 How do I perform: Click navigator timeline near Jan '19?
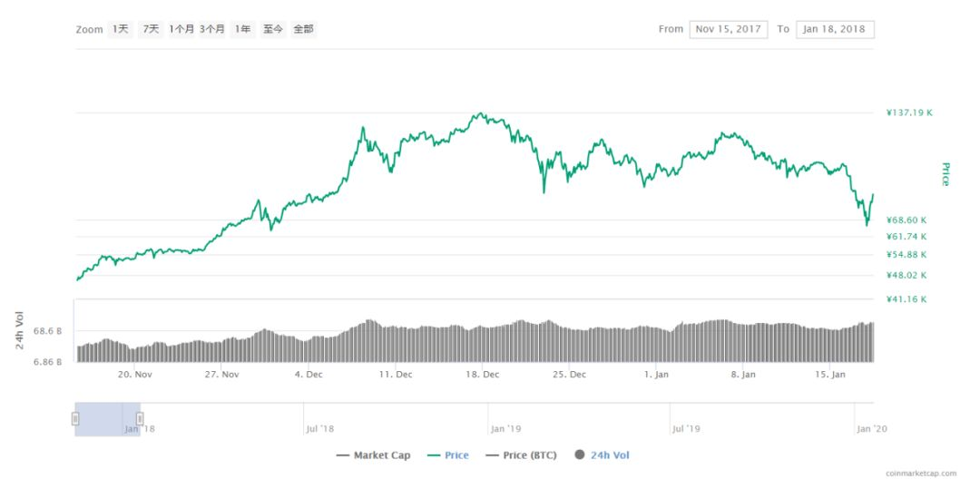coord(505,428)
